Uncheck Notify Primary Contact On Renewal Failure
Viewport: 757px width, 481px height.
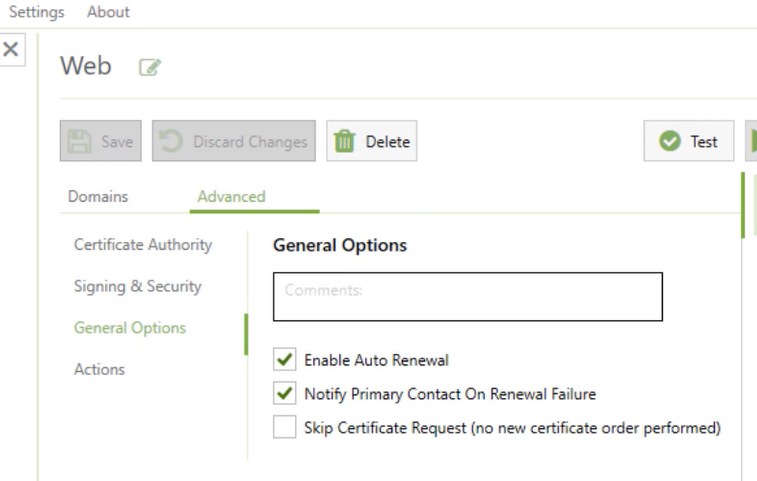[x=285, y=394]
